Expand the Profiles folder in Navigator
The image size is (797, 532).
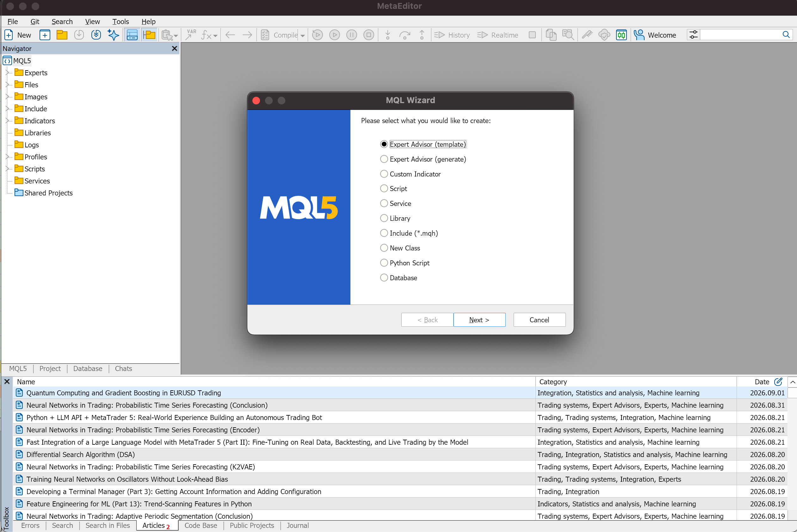coord(7,157)
